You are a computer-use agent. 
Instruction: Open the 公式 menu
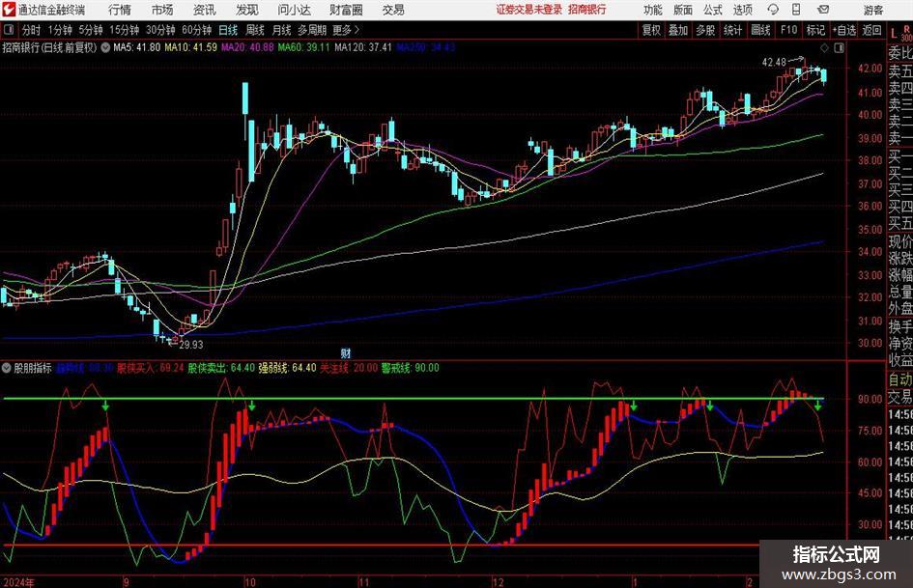(x=713, y=10)
